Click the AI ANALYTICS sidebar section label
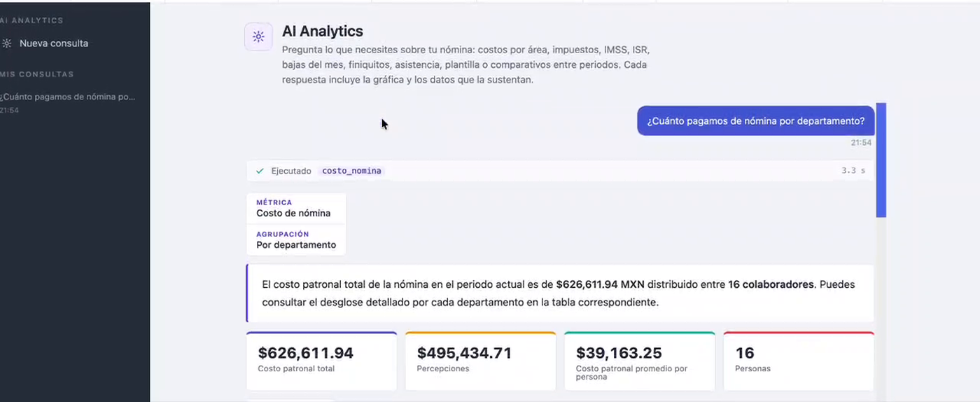Viewport: 980px width, 402px height. coord(32,21)
